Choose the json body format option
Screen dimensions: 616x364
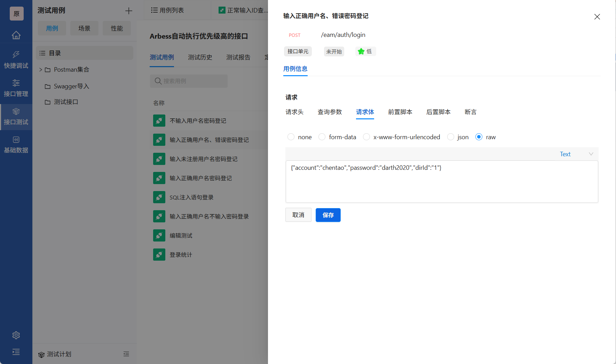point(451,137)
